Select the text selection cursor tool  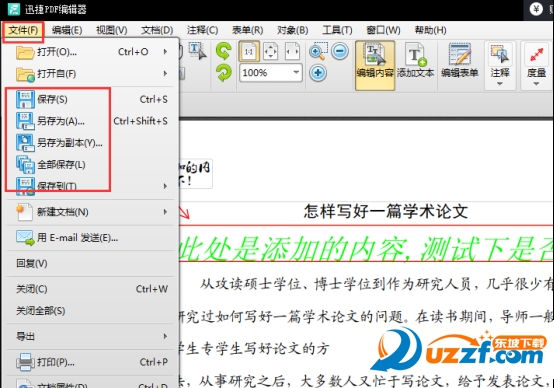click(x=197, y=51)
